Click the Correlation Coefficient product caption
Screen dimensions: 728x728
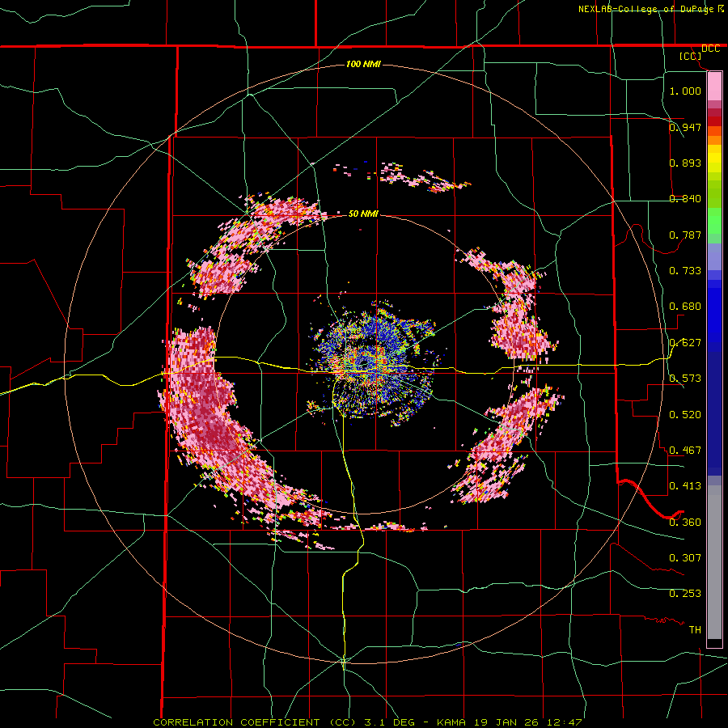tap(367, 722)
